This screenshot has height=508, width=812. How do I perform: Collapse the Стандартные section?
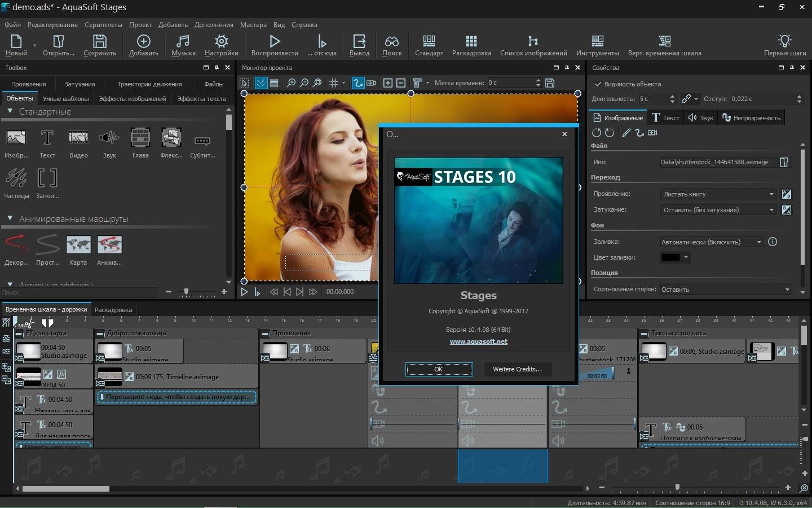(10, 112)
